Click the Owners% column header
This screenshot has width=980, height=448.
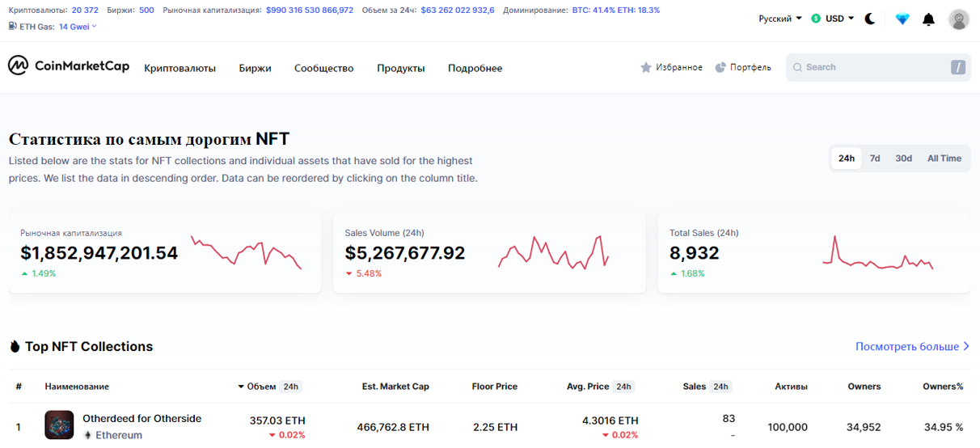tap(943, 387)
